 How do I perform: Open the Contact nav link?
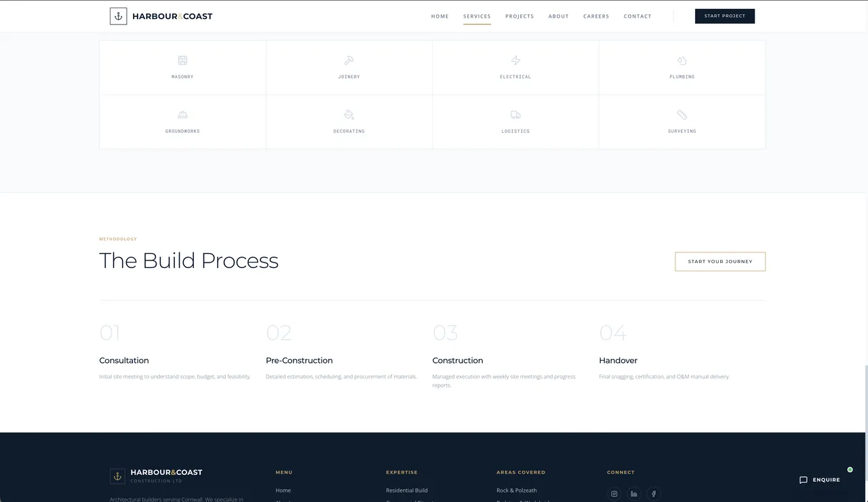pyautogui.click(x=637, y=16)
